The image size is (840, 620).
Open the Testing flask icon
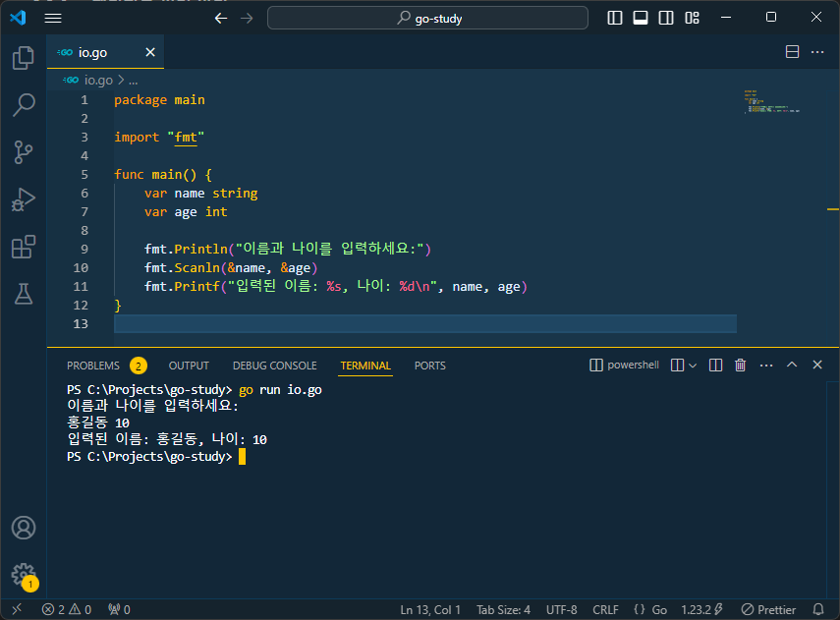tap(23, 293)
